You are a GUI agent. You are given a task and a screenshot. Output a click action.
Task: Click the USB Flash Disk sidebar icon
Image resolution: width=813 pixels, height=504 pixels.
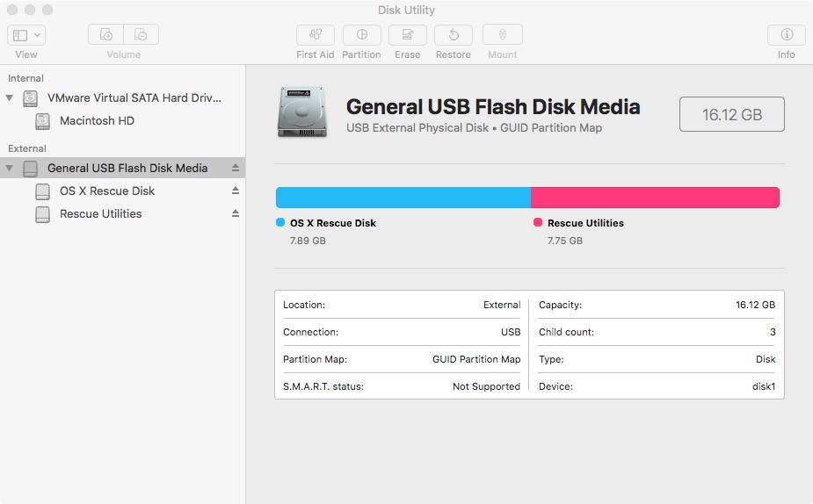(x=31, y=169)
